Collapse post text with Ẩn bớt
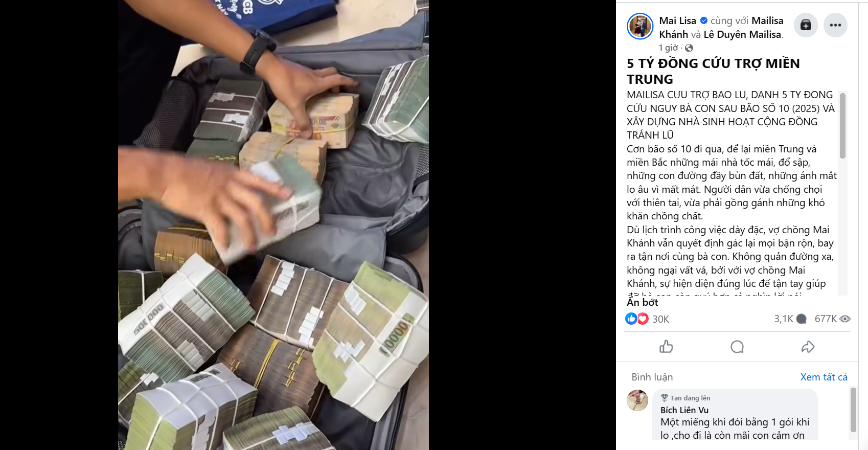868x450 pixels. pyautogui.click(x=643, y=302)
